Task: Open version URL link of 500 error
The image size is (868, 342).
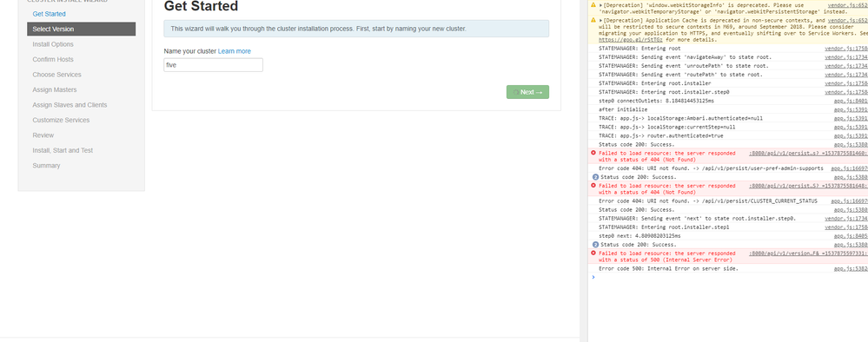Action: tap(808, 253)
